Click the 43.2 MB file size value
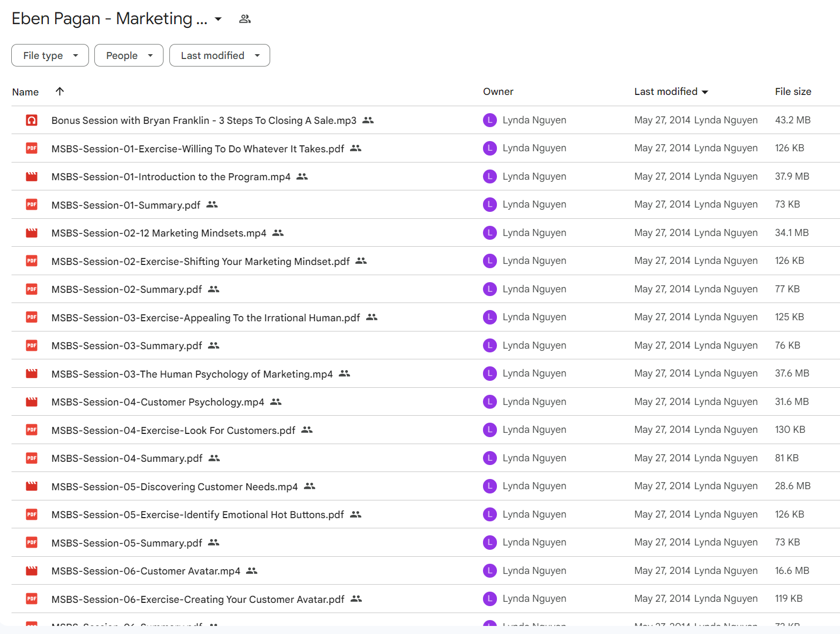 (x=793, y=120)
